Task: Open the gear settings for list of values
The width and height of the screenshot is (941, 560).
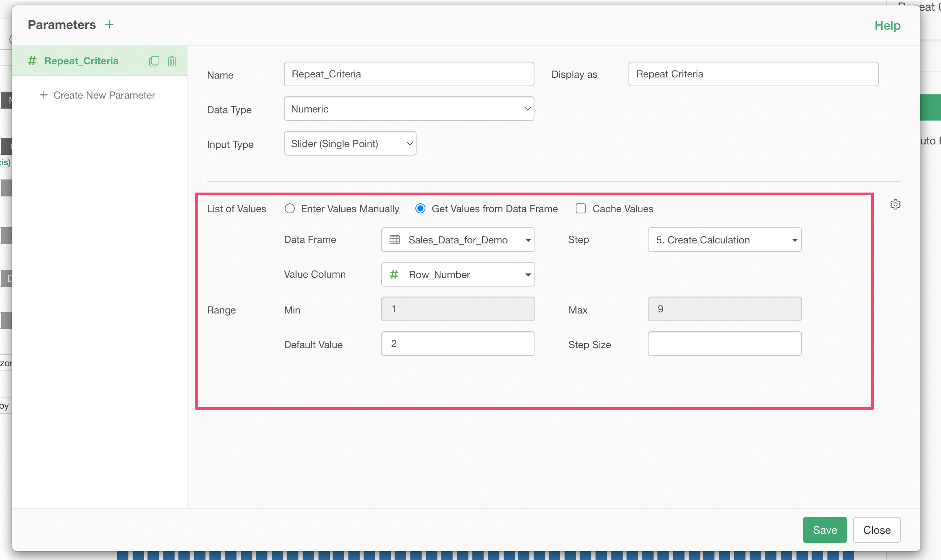Action: [x=895, y=205]
